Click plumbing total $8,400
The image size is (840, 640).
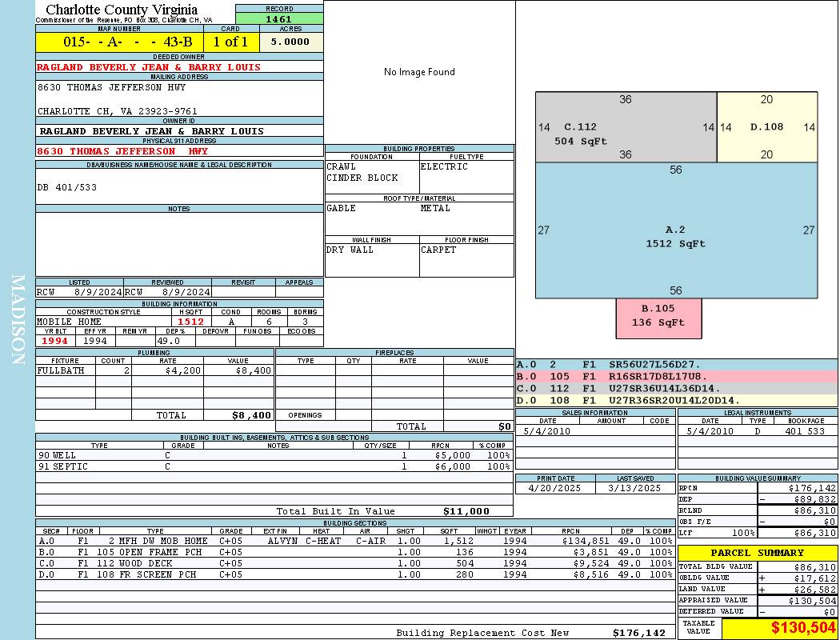coord(252,415)
